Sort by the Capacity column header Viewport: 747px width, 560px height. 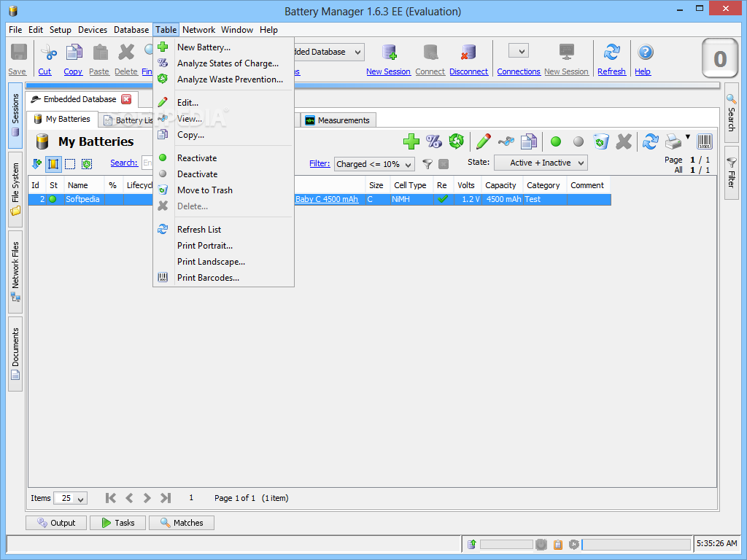pyautogui.click(x=502, y=185)
